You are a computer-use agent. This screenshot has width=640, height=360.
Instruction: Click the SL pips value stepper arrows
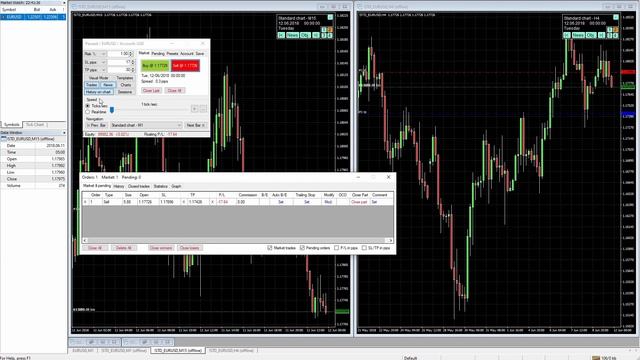click(133, 62)
